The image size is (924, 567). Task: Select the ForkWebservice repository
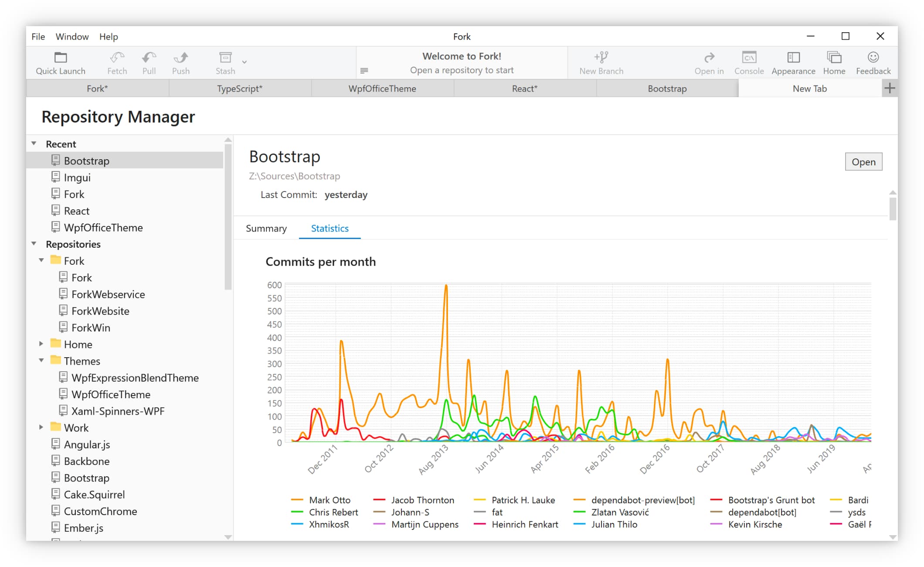tap(125, 294)
